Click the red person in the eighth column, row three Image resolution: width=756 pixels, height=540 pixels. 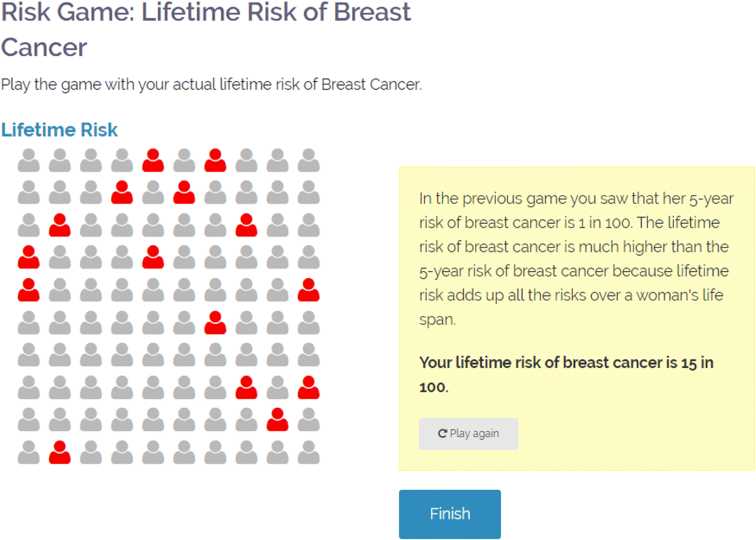pyautogui.click(x=246, y=225)
